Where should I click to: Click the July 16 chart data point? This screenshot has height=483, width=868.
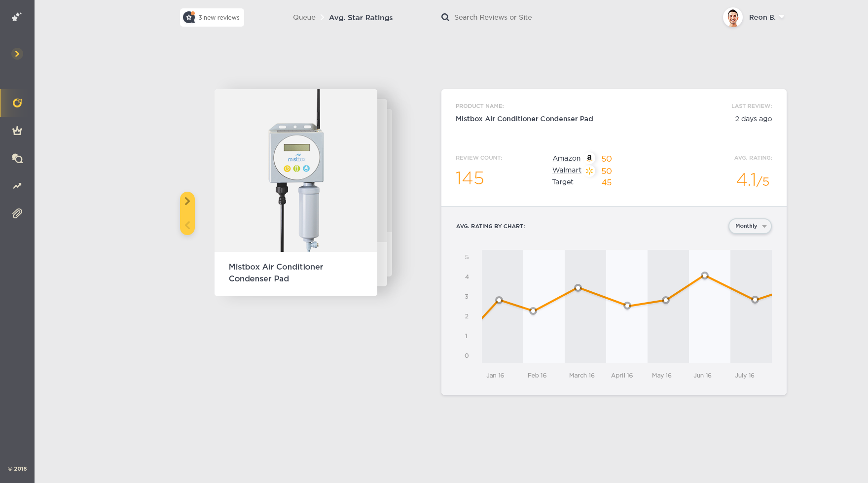(x=755, y=300)
